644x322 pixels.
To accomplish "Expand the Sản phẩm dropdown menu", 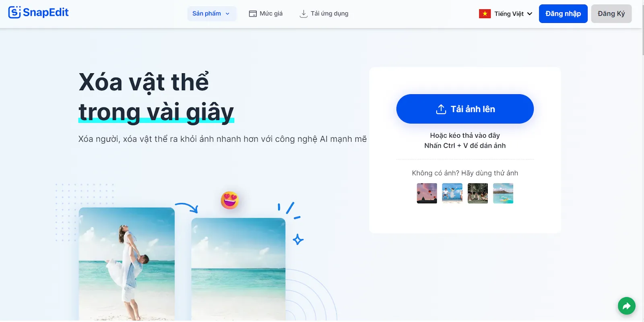I will pyautogui.click(x=212, y=14).
